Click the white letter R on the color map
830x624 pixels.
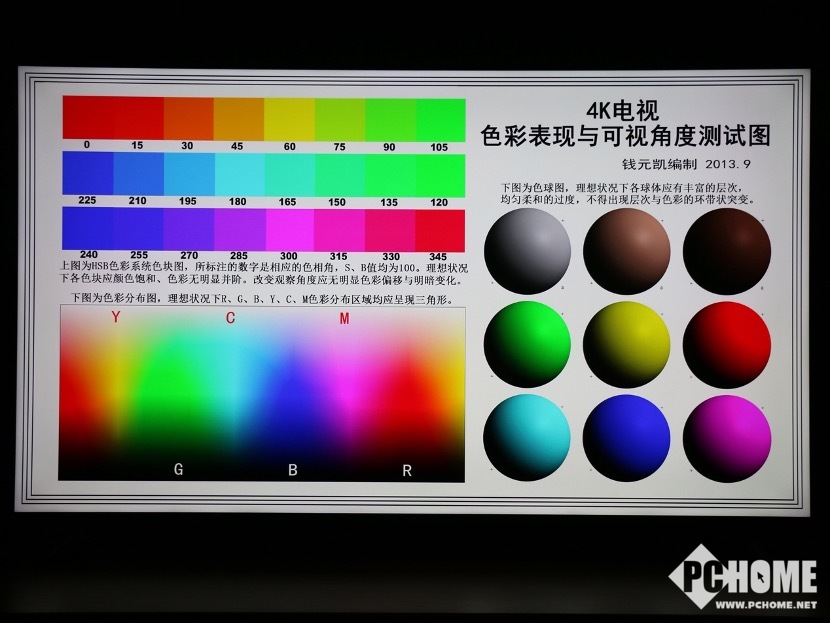[407, 471]
